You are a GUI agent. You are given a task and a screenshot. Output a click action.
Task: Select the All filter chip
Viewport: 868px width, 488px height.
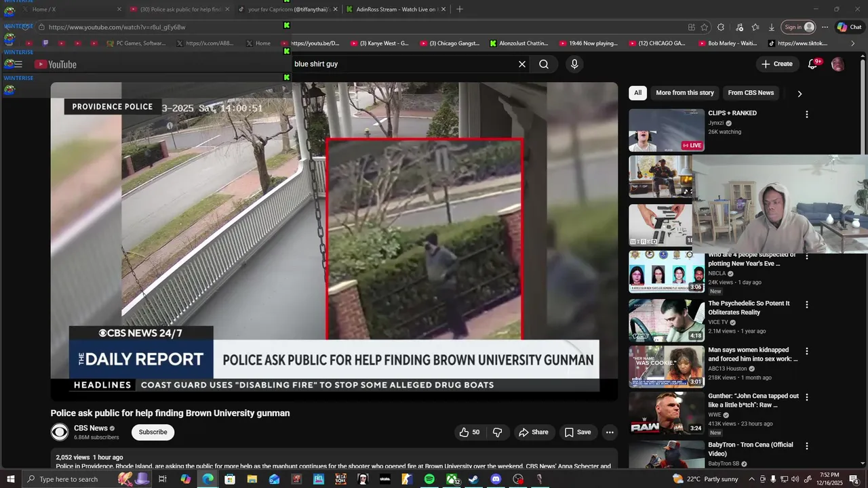[x=637, y=93]
